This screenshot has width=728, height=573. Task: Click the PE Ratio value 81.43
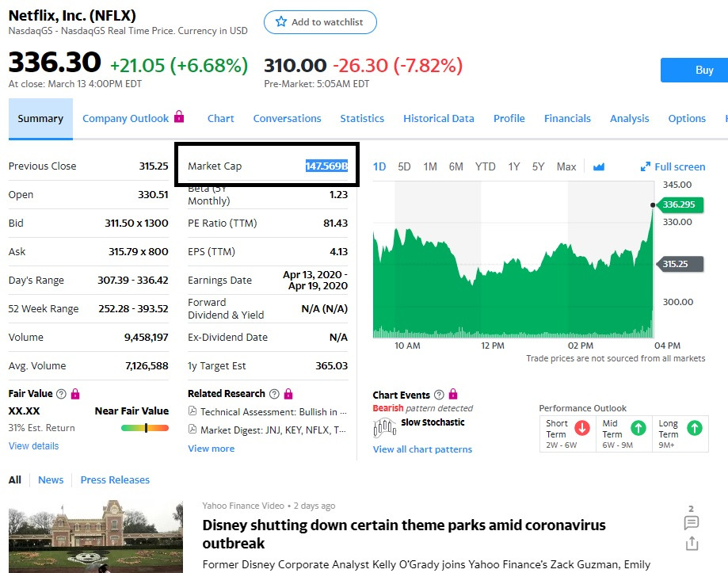click(x=335, y=223)
